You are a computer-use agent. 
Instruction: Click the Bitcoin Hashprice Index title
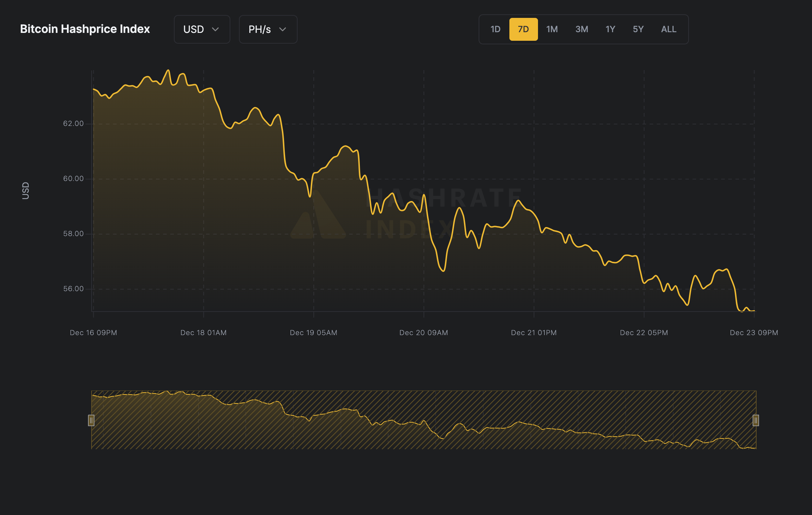[x=85, y=29]
